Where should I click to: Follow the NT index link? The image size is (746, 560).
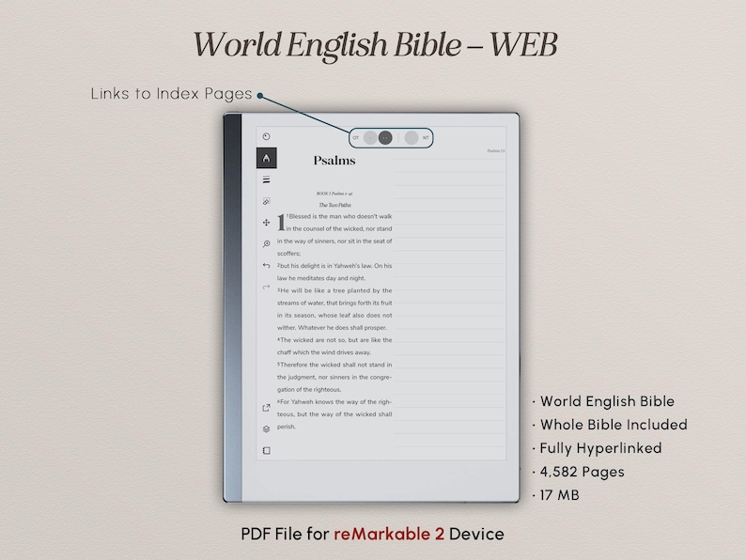[x=426, y=138]
